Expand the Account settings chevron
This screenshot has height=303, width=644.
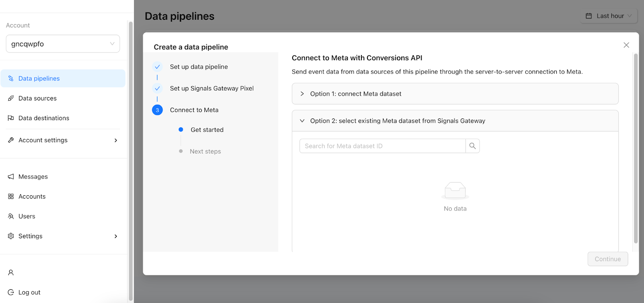coord(116,140)
